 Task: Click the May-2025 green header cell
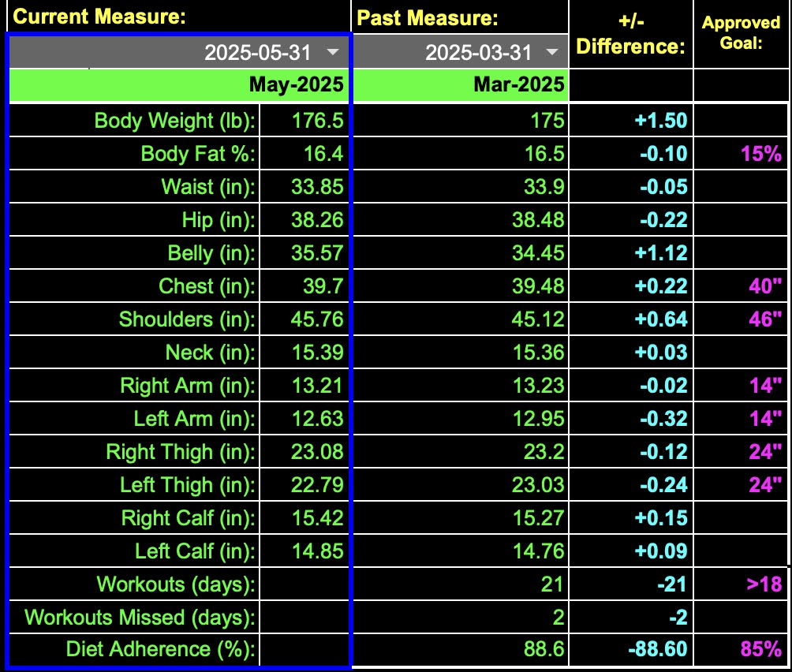click(297, 85)
